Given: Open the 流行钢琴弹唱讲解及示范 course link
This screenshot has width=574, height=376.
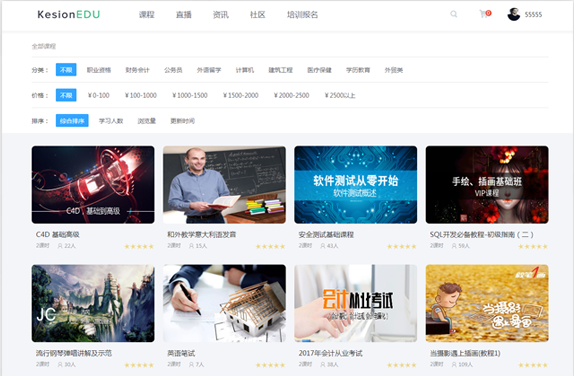Looking at the screenshot, I should [74, 353].
